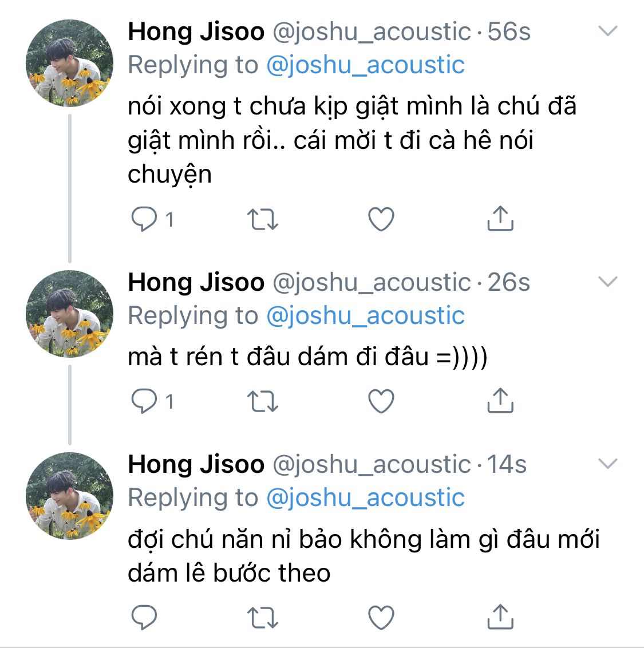Share the 14s tweet
Viewport: 644px width, 648px height.
pos(500,617)
